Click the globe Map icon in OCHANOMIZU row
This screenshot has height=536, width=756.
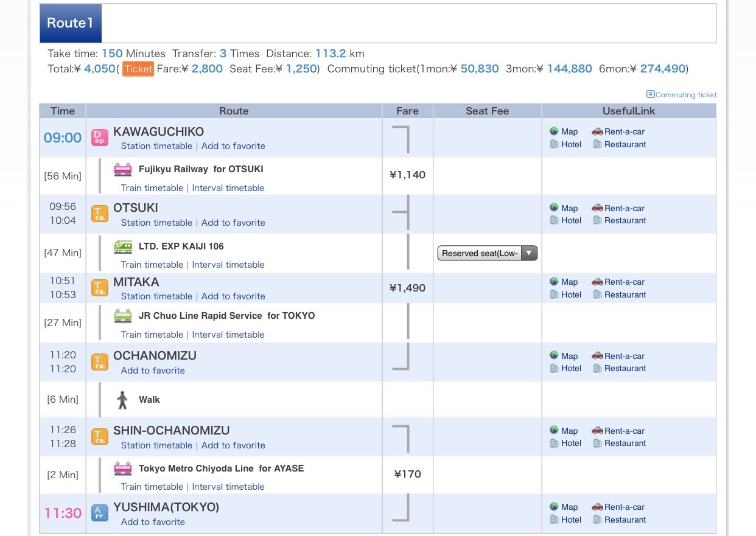554,355
